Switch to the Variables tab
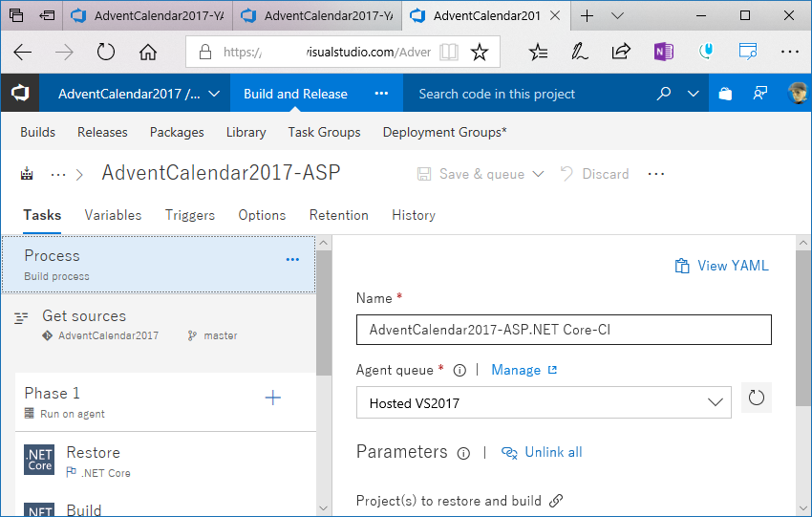The image size is (812, 517). pyautogui.click(x=113, y=215)
